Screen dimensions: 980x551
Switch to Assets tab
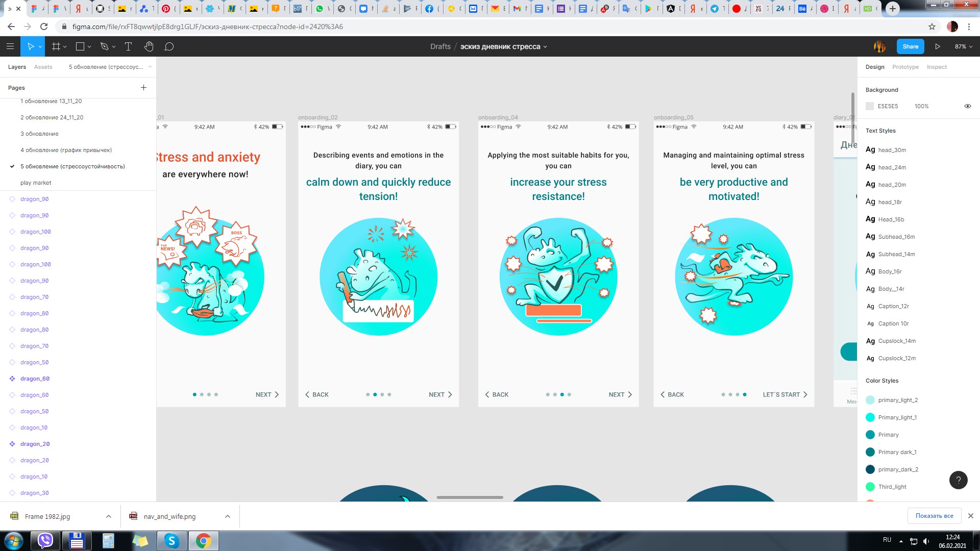click(x=43, y=67)
